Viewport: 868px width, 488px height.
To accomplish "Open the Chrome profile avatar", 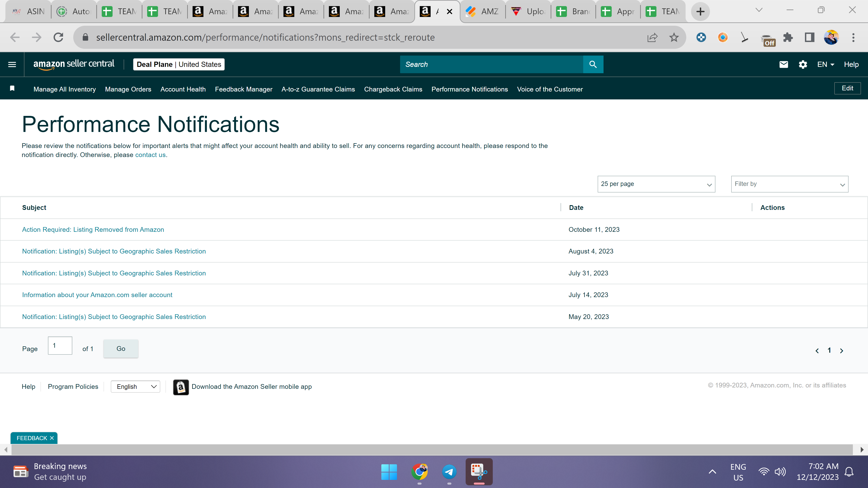I will click(831, 37).
